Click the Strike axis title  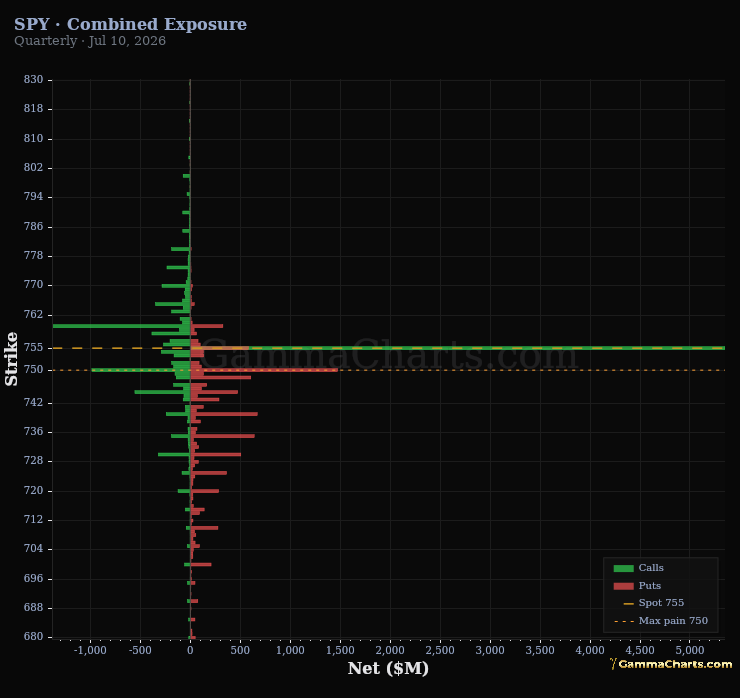coord(11,359)
